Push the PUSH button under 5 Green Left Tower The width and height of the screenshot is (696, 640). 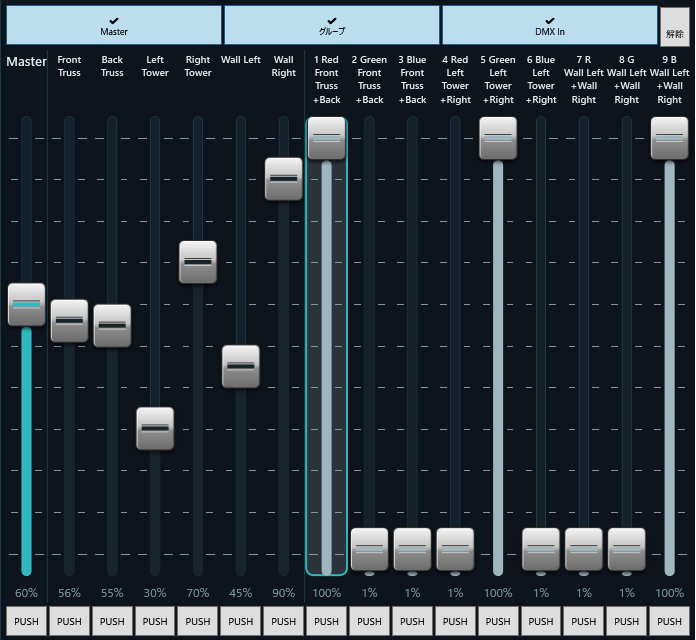point(498,621)
